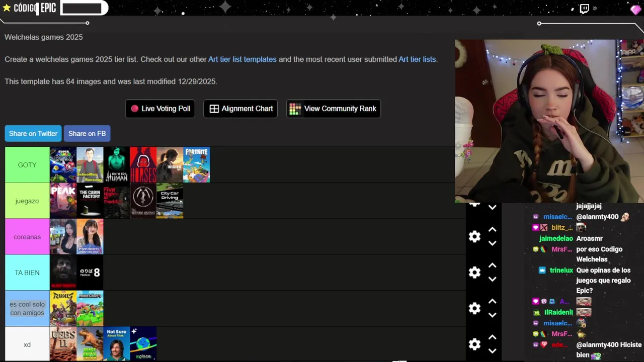Select the juegazo tier label
This screenshot has height=362, width=644.
pos(27,201)
